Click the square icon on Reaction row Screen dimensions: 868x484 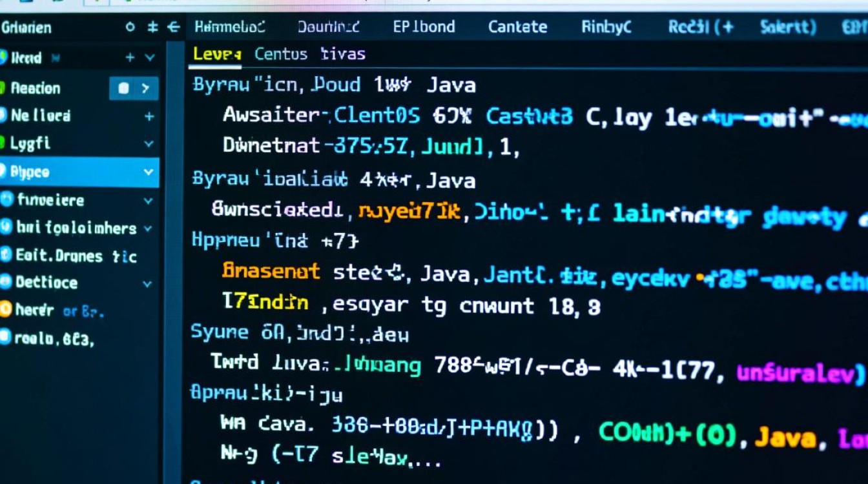point(124,88)
